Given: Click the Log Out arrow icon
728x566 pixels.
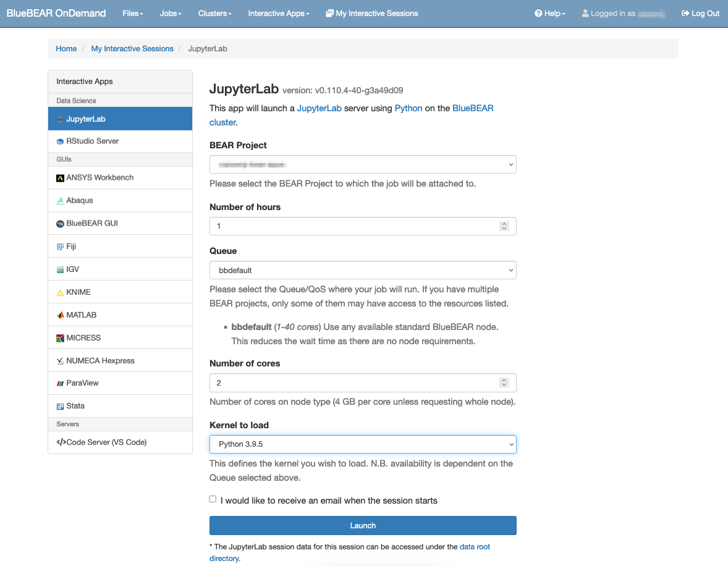Looking at the screenshot, I should (685, 14).
